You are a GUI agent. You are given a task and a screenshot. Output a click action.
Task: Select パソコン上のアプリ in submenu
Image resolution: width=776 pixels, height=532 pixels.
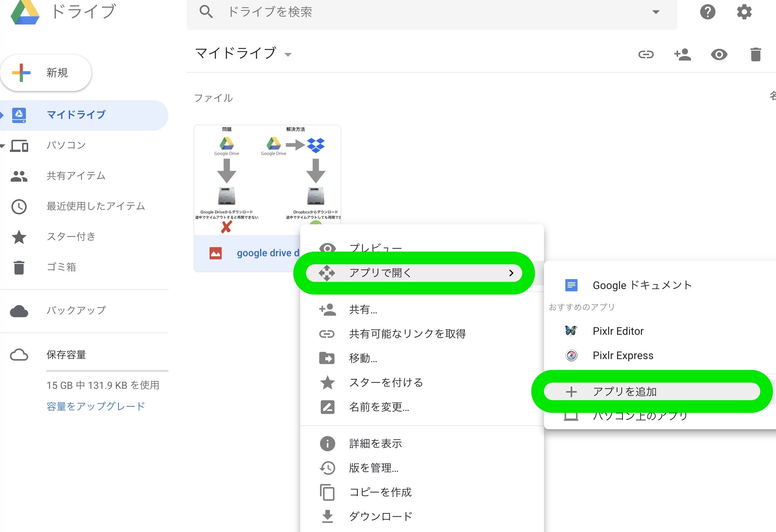coord(660,416)
